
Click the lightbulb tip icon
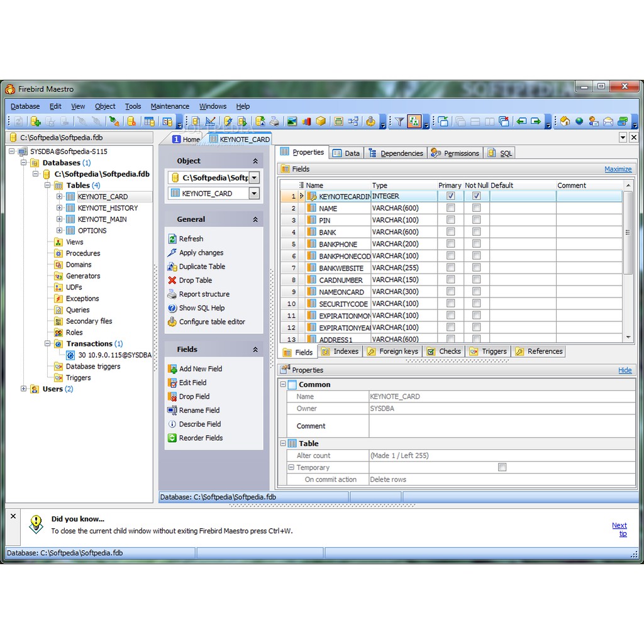click(36, 525)
